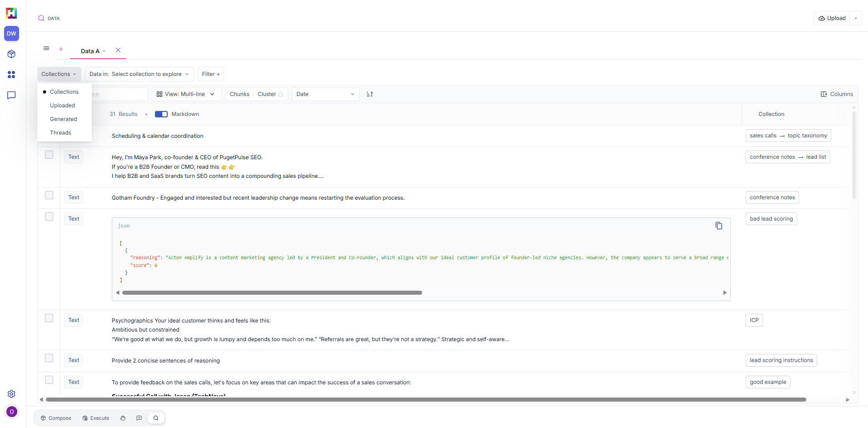Click the Execute button in the bottom bar
The image size is (868, 428).
click(95, 418)
